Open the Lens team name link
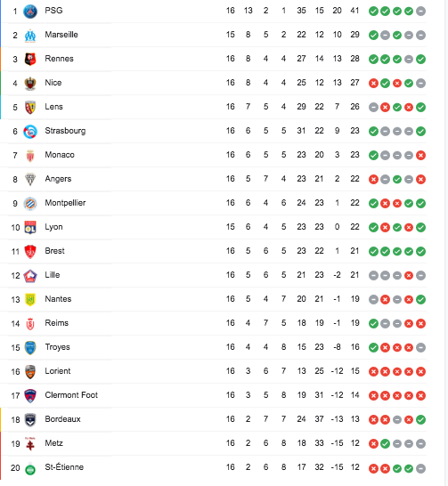 point(54,107)
